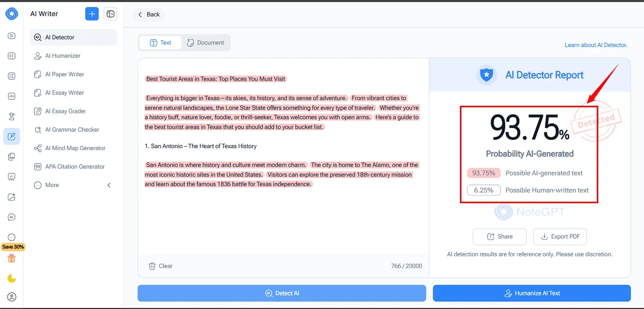The width and height of the screenshot is (644, 309).
Task: Open APA Citation Generator in sidebar
Action: point(74,167)
